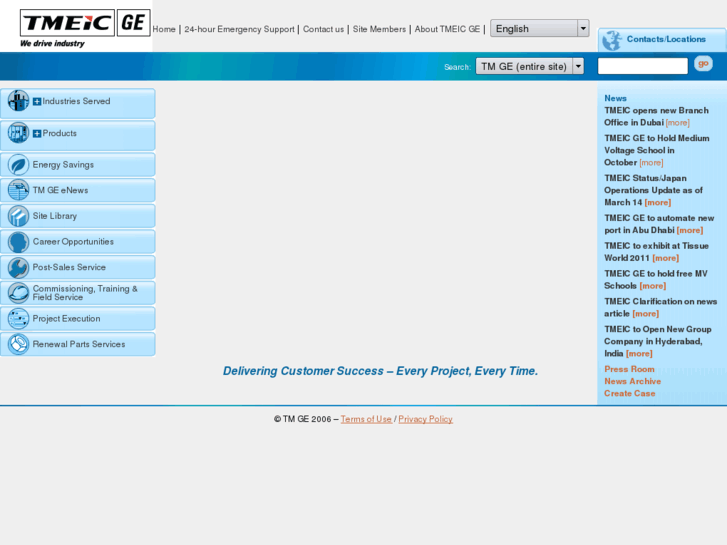
Task: Click the Post-Sales Service wrench icon
Action: click(x=18, y=267)
